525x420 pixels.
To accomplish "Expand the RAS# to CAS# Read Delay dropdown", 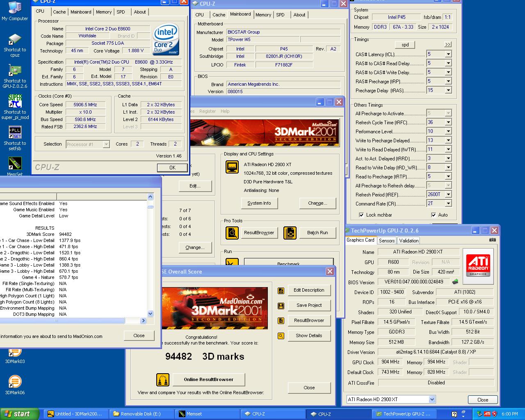I will pos(448,63).
